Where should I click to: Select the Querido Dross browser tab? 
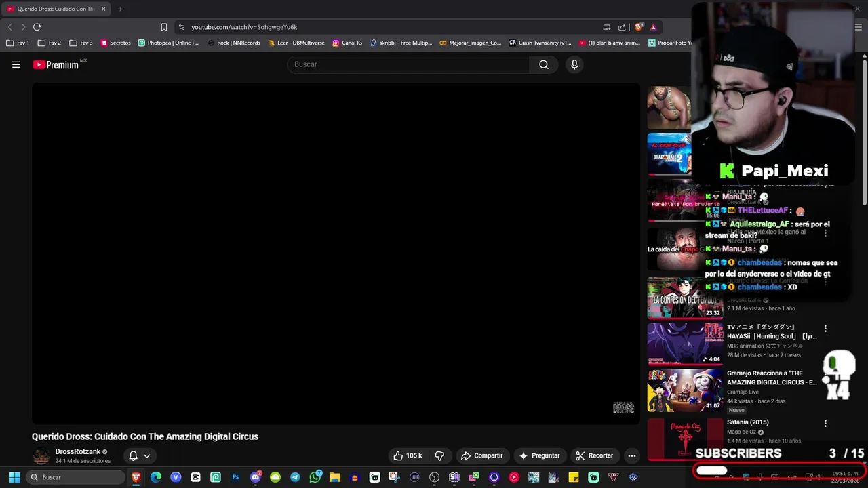[x=57, y=9]
